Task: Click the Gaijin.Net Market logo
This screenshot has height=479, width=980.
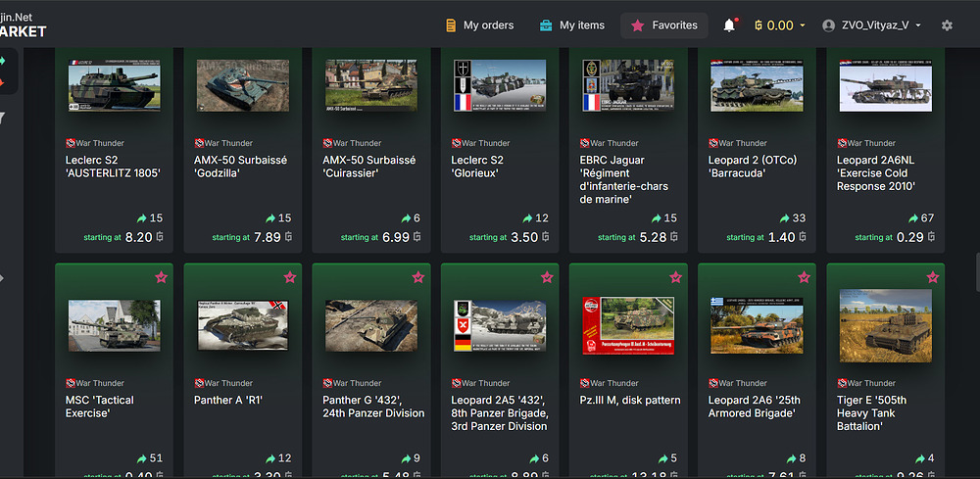Action: pyautogui.click(x=22, y=25)
